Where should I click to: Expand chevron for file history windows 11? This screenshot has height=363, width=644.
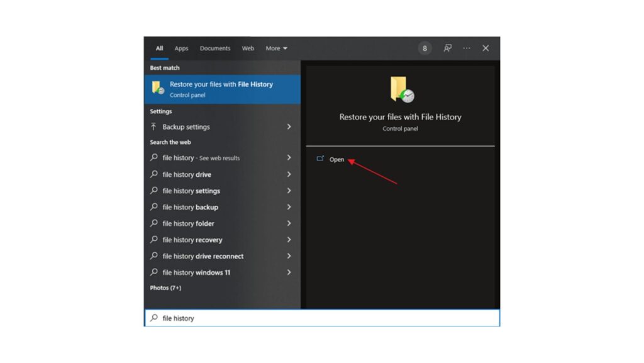pos(289,272)
